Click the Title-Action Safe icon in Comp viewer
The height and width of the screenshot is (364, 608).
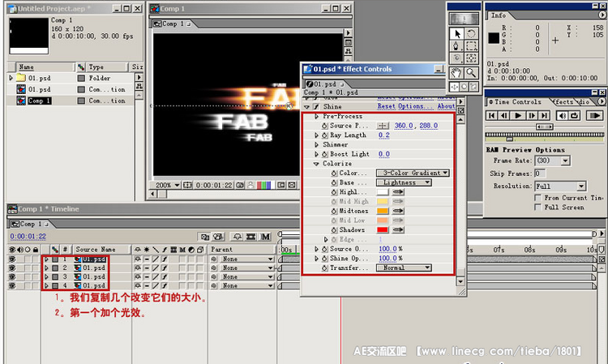(x=187, y=186)
